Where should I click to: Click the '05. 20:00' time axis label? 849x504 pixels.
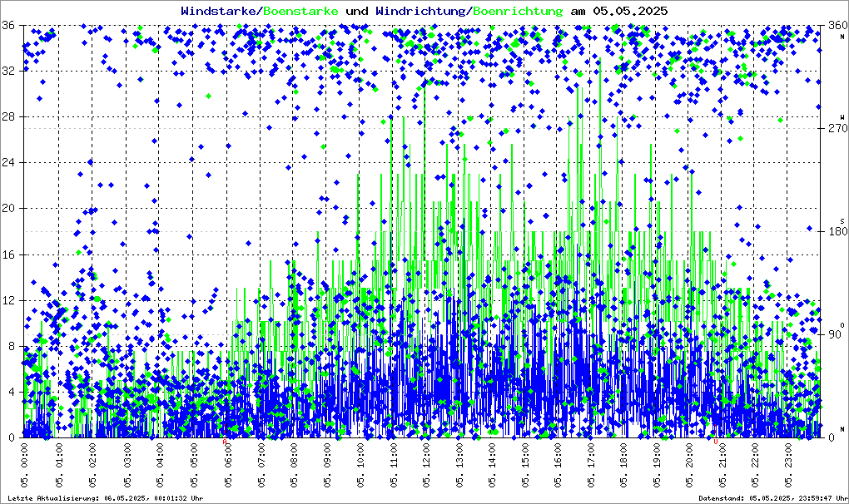click(690, 464)
